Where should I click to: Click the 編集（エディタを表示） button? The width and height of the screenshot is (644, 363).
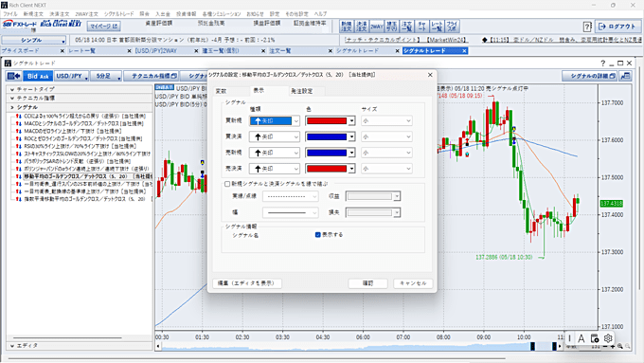click(247, 283)
